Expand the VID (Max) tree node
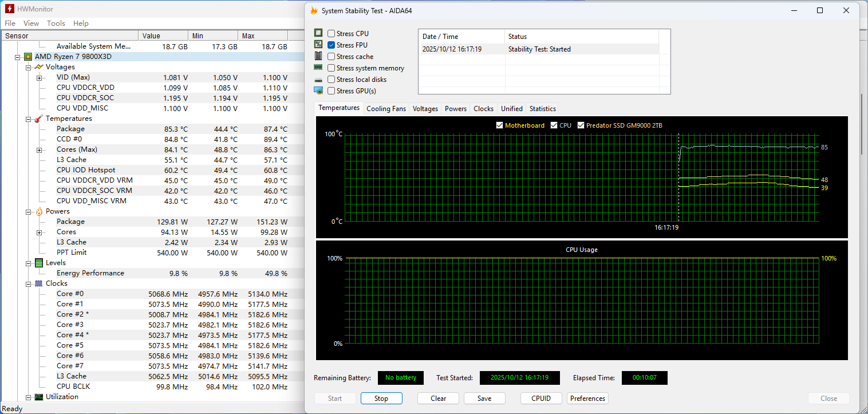Screen dimensions: 868x414 pos(39,77)
